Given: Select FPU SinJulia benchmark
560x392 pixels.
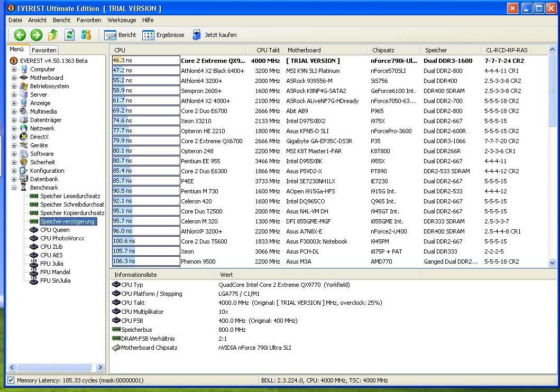Looking at the screenshot, I should click(55, 281).
